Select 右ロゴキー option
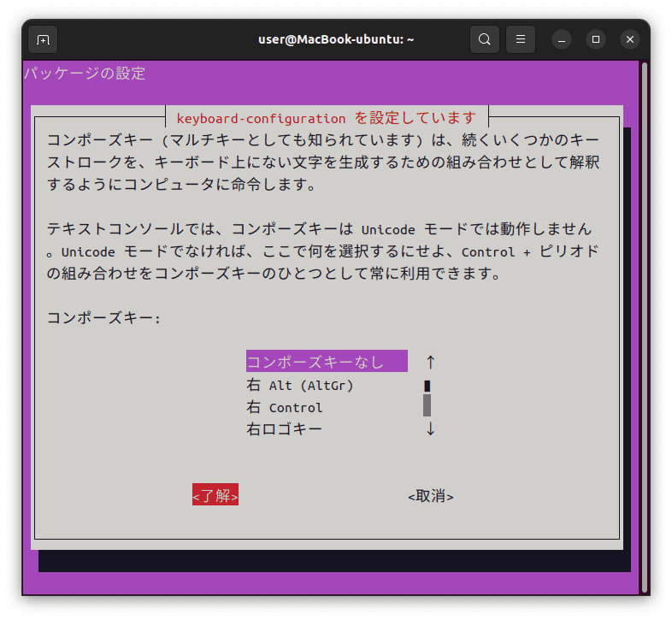This screenshot has height=620, width=672. pyautogui.click(x=284, y=428)
